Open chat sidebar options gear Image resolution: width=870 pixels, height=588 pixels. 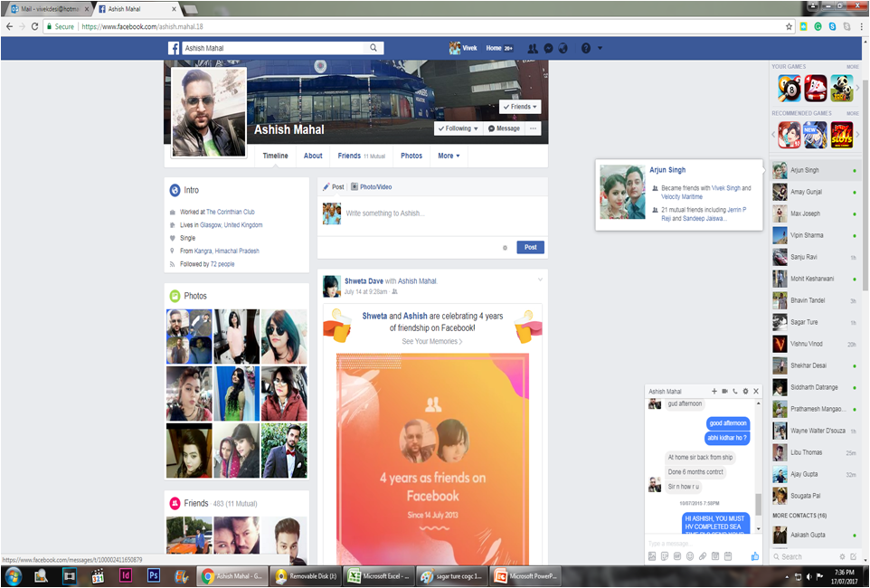(842, 556)
